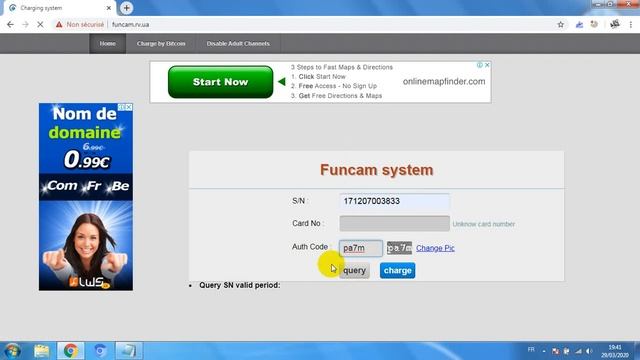Open the Chrome three-dot menu
Image resolution: width=640 pixels, height=360 pixels.
(631, 24)
